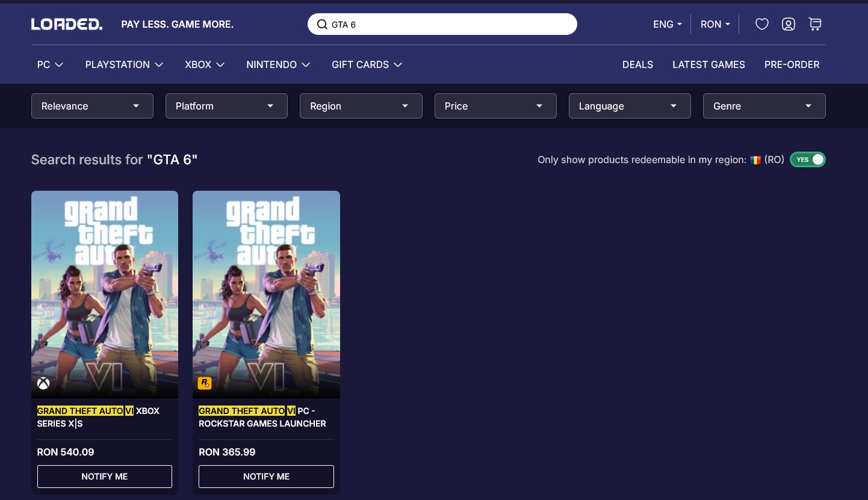This screenshot has width=868, height=500.
Task: Click the RON 540.09 price
Action: [66, 452]
